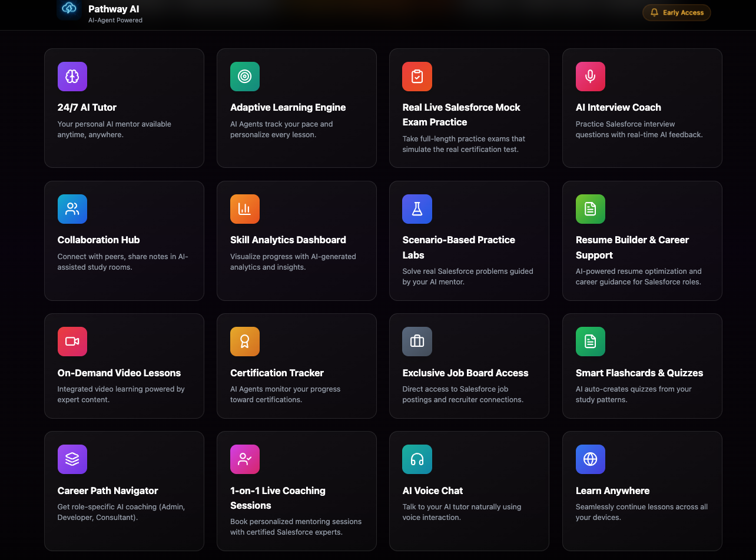Viewport: 756px width, 560px height.
Task: Select the On-Demand Video Lessons camera icon
Action: [72, 341]
